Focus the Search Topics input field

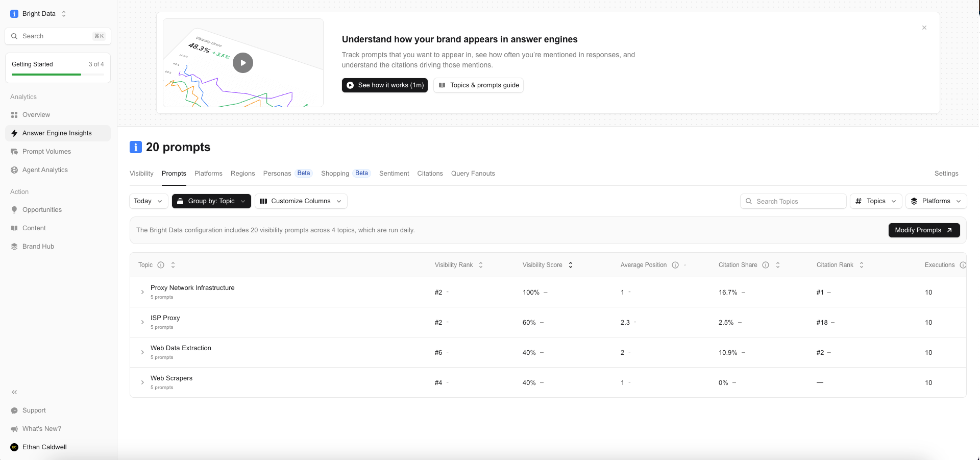click(x=793, y=201)
